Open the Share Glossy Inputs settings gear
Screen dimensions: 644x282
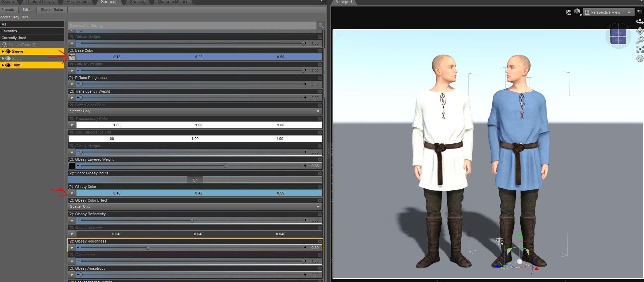tap(320, 173)
